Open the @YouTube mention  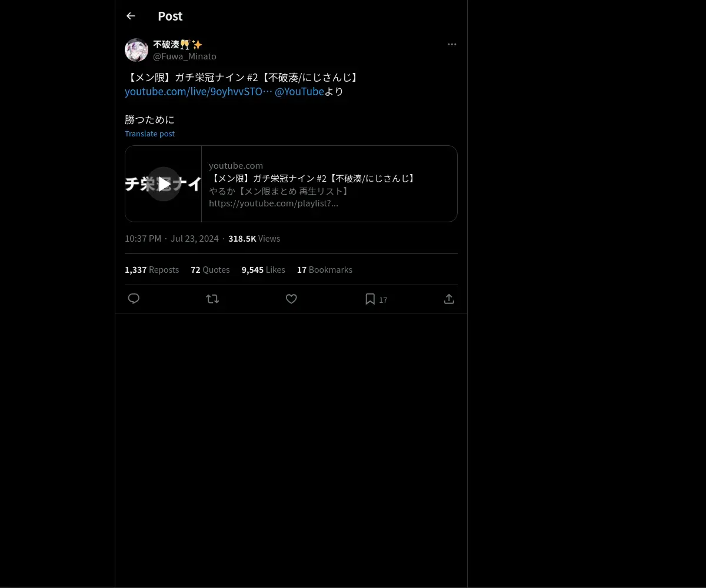(299, 91)
